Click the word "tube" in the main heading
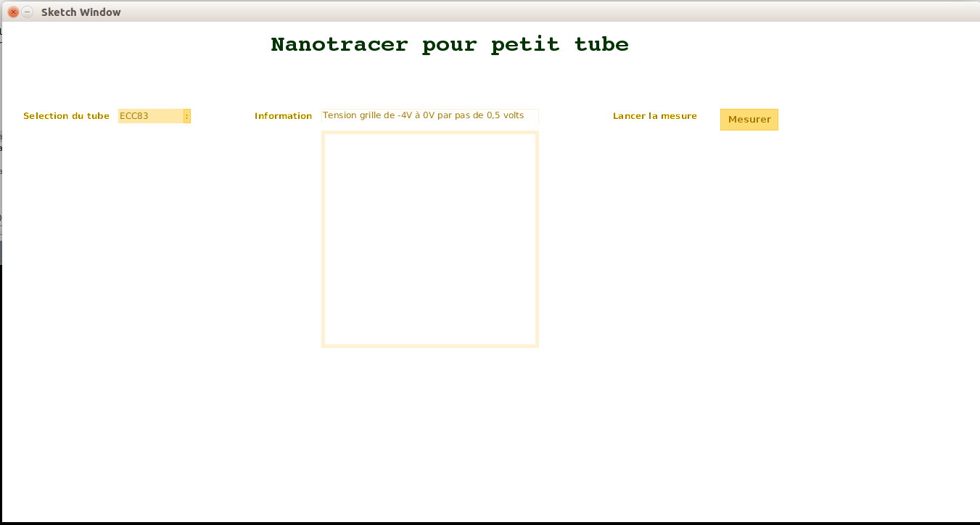This screenshot has height=525, width=980. [x=601, y=45]
